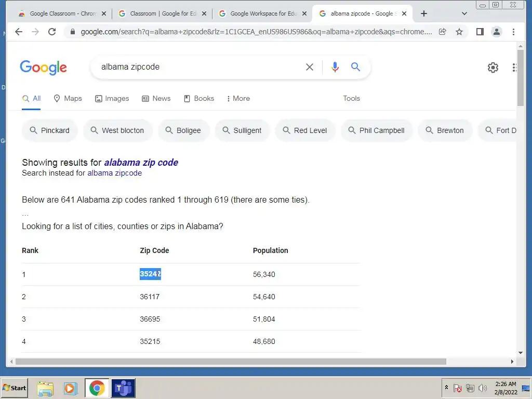Screen dimensions: 532x399
Task: Click Chrome icon in taskbar
Action: pyautogui.click(x=97, y=388)
